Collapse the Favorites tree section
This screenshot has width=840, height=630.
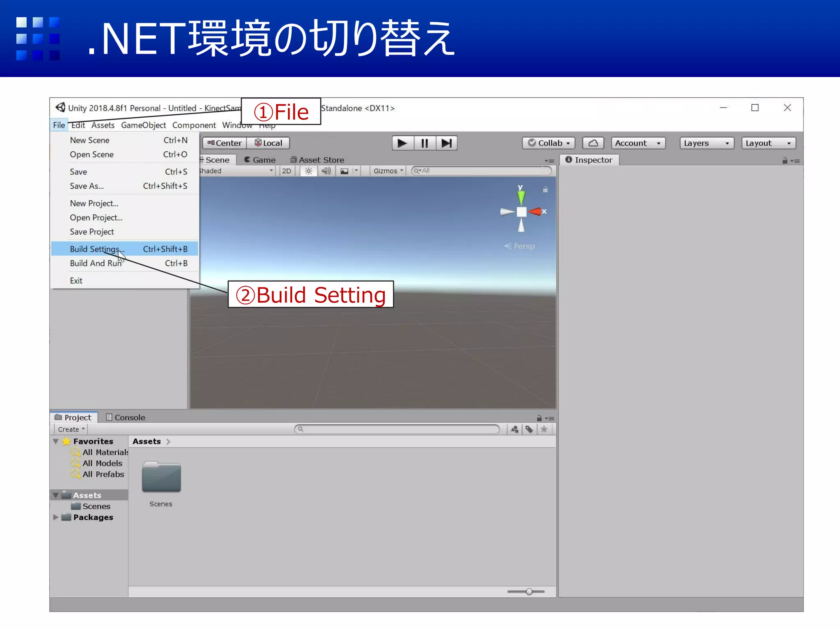pyautogui.click(x=55, y=442)
